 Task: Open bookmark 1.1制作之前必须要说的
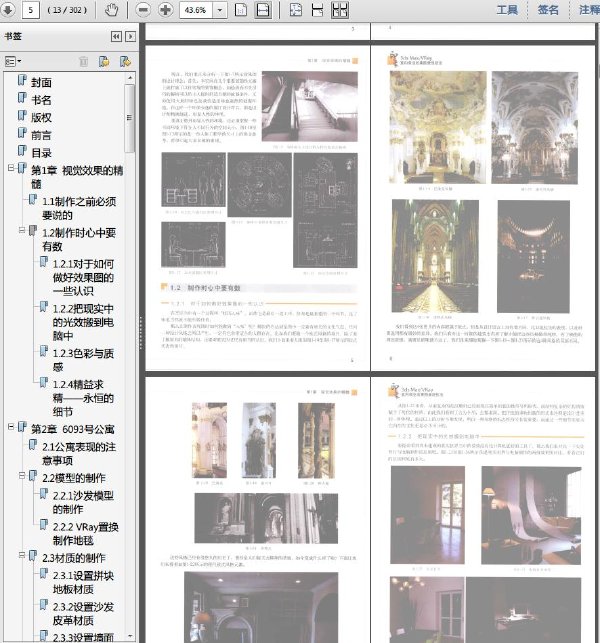(79, 208)
